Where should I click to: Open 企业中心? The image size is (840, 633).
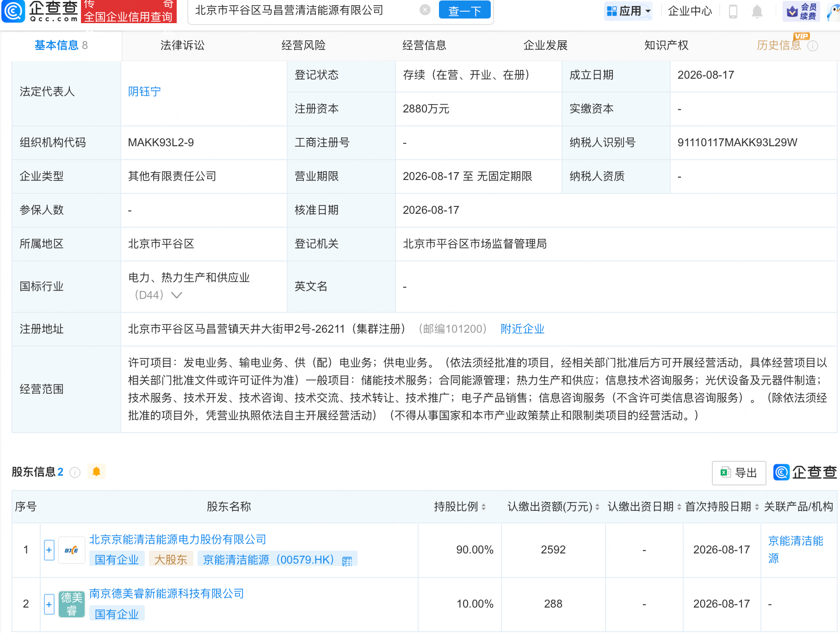tap(690, 11)
